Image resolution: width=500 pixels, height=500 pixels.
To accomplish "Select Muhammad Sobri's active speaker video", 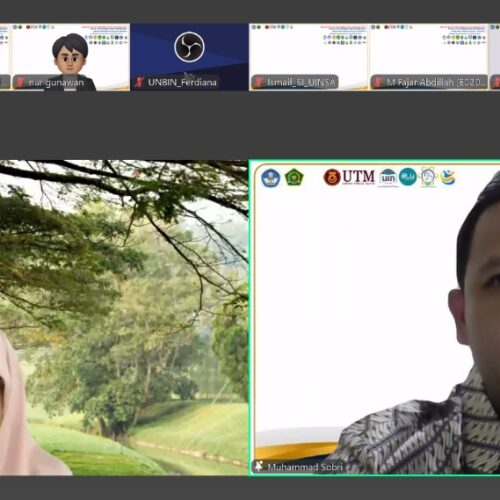I will [x=374, y=318].
